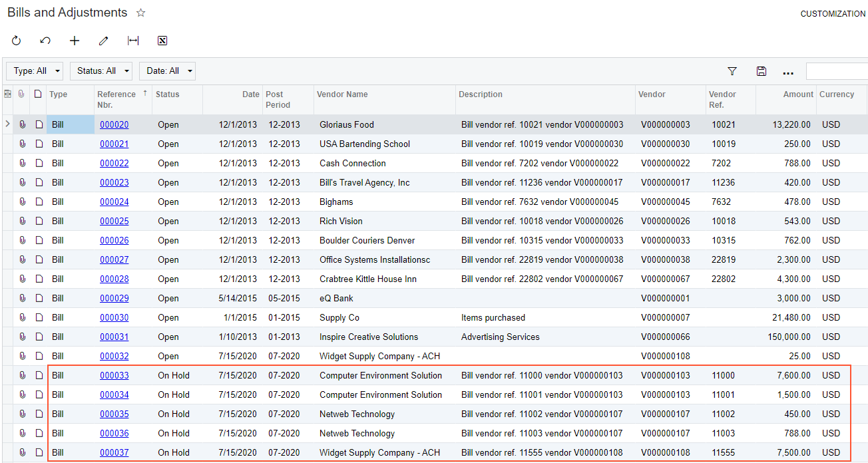Add a new record with plus icon
This screenshot has height=463, width=868.
pyautogui.click(x=75, y=41)
